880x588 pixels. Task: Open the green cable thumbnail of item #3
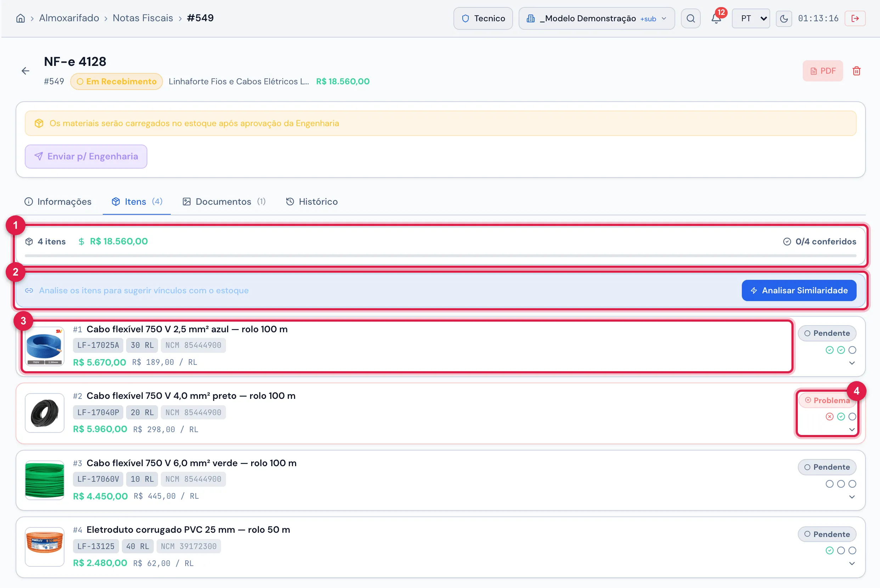[45, 480]
